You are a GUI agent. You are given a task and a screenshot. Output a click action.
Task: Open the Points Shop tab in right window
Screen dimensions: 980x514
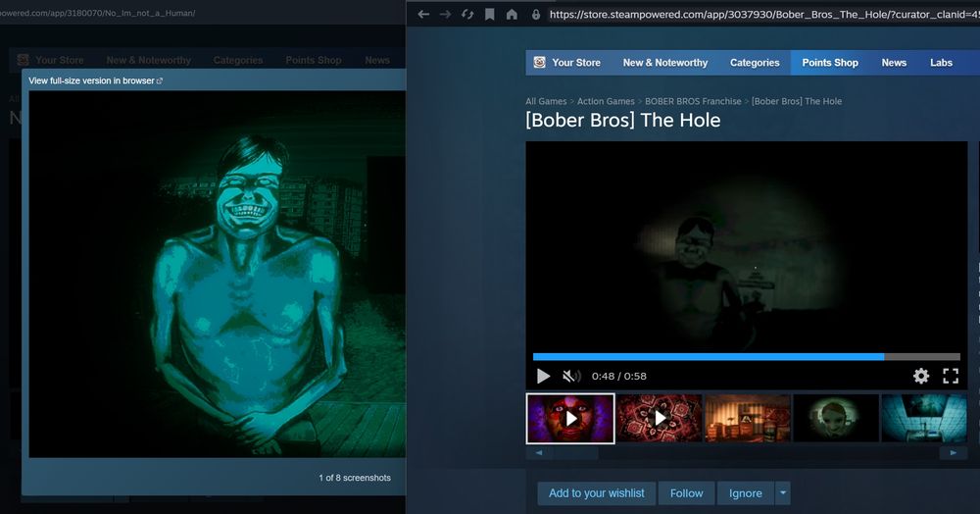click(830, 63)
